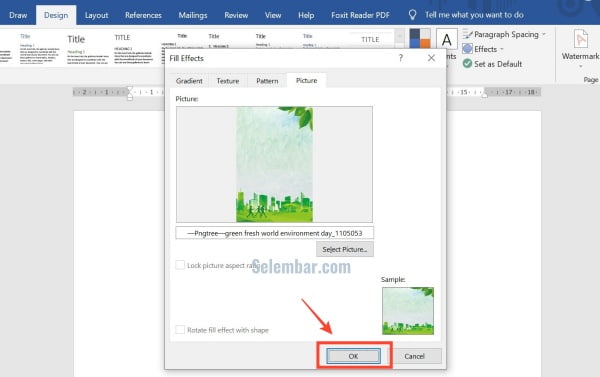The image size is (600, 377).
Task: Switch to the Texture tab
Action: (228, 81)
